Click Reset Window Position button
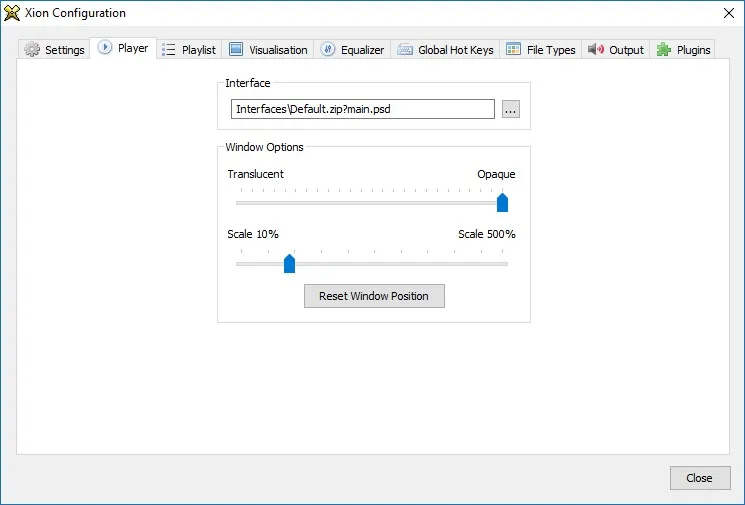This screenshot has height=505, width=745. point(374,296)
